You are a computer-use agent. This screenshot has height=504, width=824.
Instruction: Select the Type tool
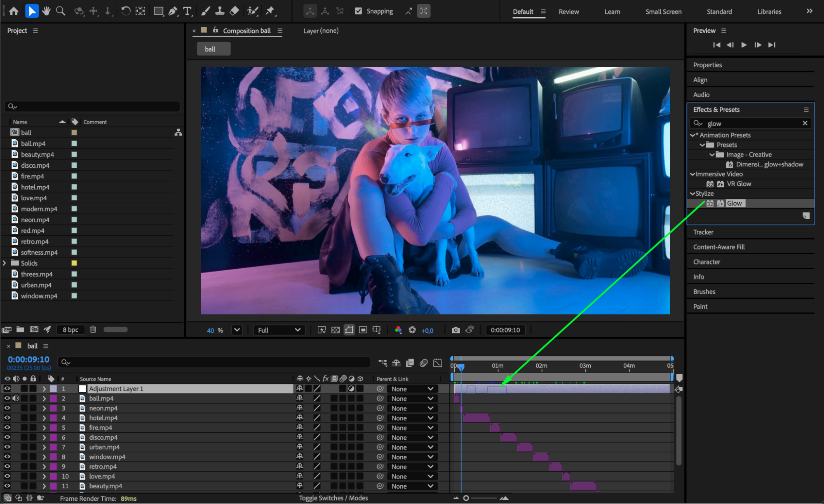click(188, 11)
